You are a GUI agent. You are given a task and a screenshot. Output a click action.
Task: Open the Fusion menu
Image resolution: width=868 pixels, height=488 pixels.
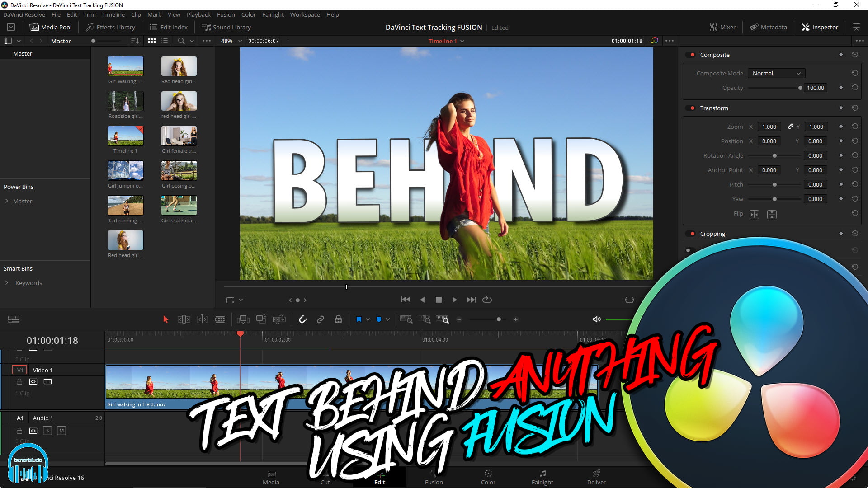[x=226, y=14]
